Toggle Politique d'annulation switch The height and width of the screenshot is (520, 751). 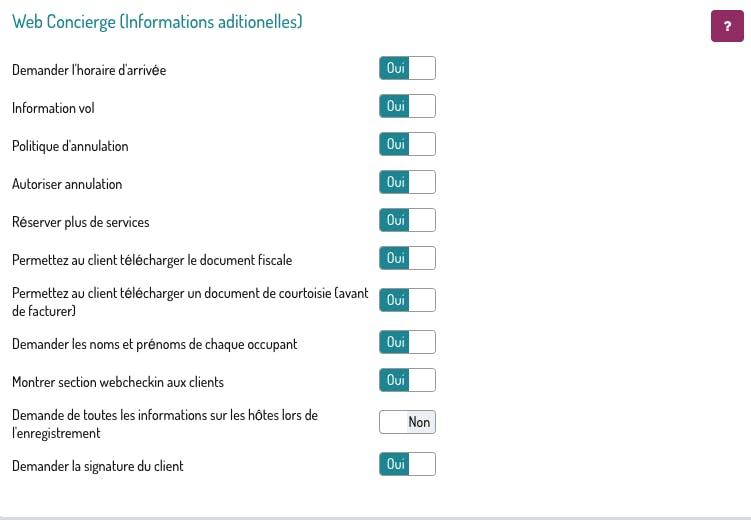click(x=407, y=144)
